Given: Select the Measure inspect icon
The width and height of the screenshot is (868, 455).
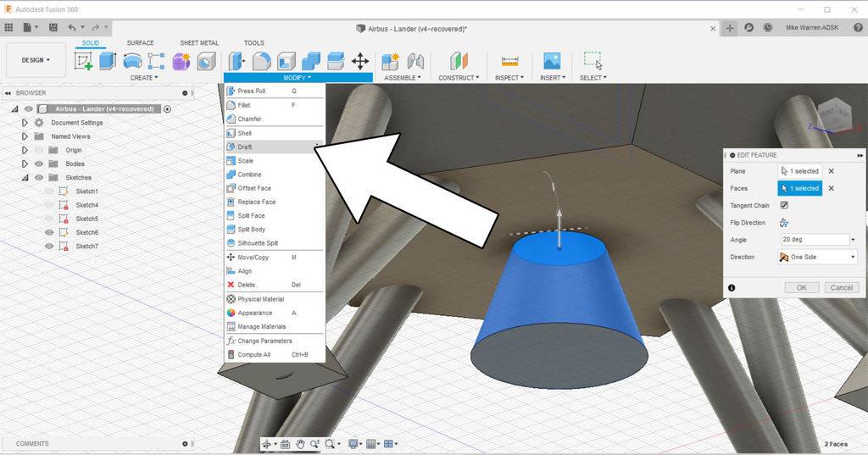Looking at the screenshot, I should coord(509,61).
